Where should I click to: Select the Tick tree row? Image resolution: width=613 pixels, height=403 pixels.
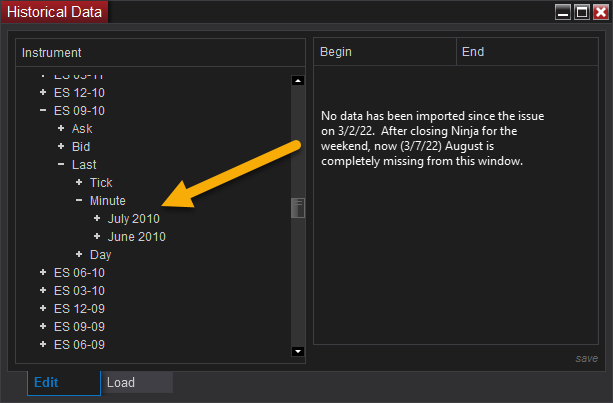coord(101,183)
